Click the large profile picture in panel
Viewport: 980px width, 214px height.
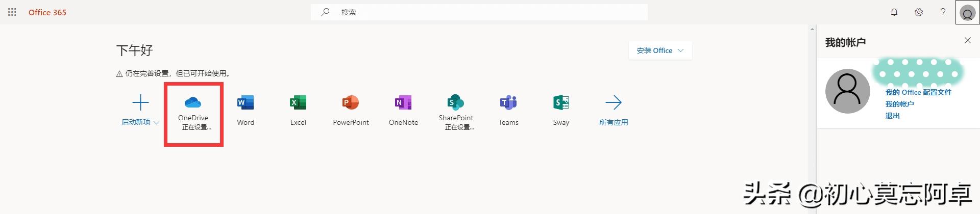point(847,91)
